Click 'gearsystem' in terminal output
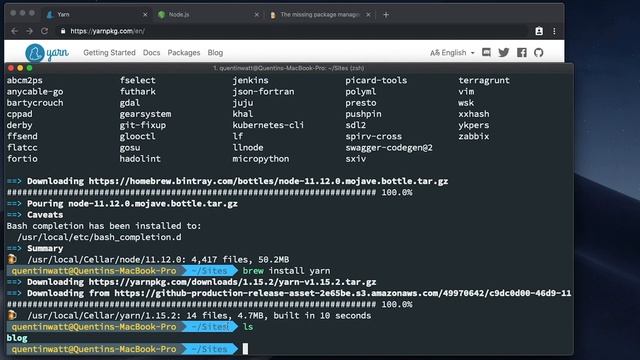This screenshot has height=360, width=640. click(x=145, y=114)
